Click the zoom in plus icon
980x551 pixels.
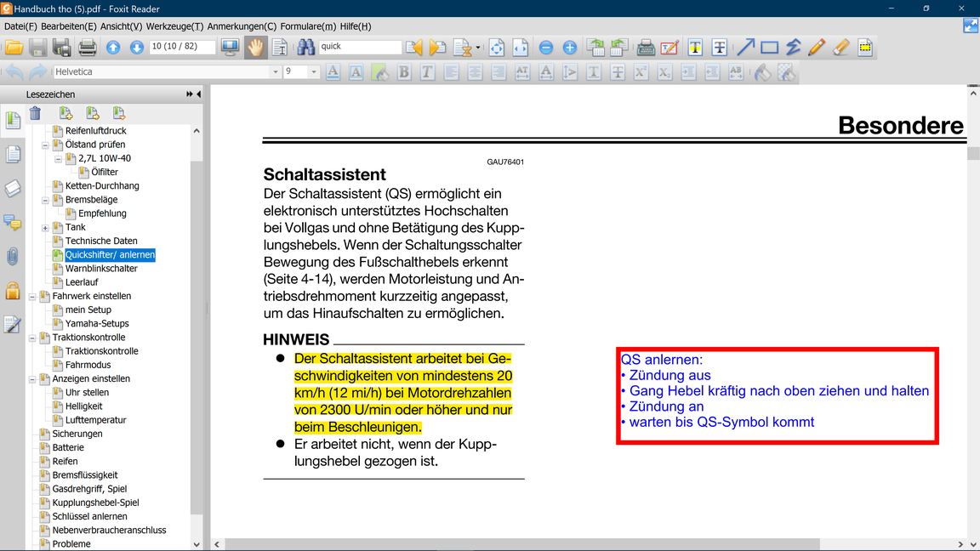570,48
